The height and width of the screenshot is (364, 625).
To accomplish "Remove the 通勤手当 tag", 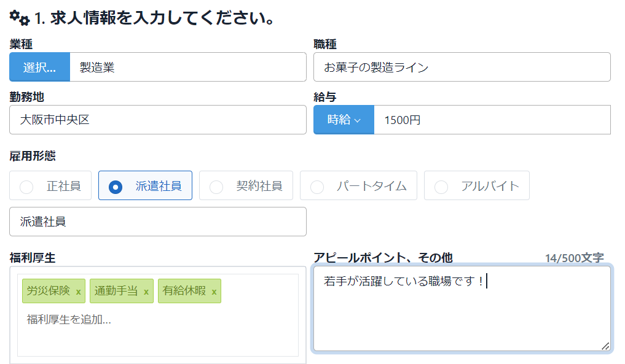I will pyautogui.click(x=146, y=292).
